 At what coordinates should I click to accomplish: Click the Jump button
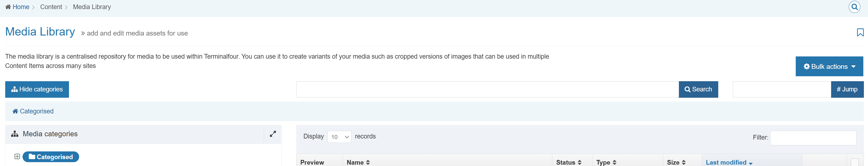click(x=847, y=89)
